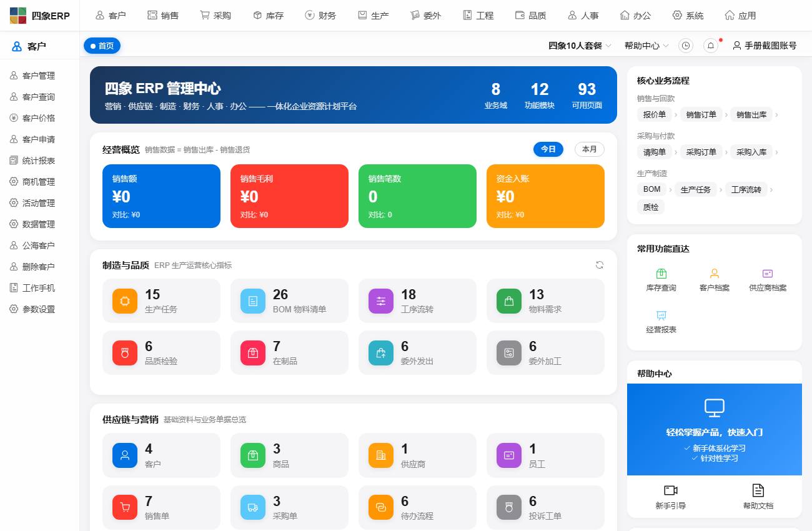Click the 采购单 blue truck icon
Screen dimensions: 812x531
tap(253, 508)
